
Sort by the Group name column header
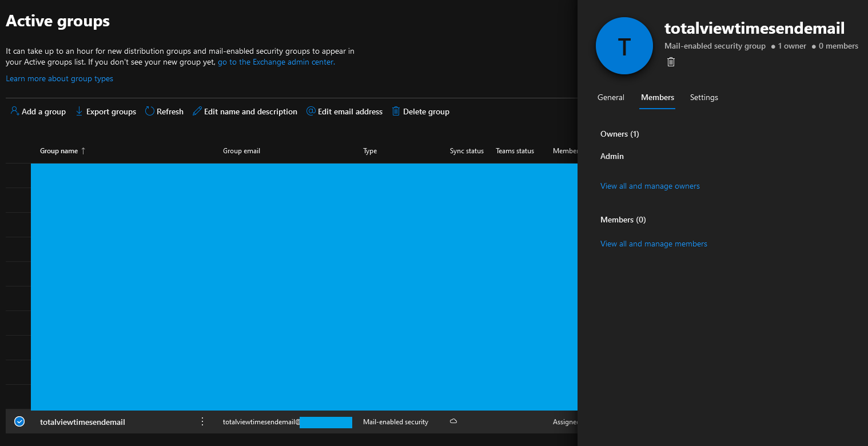pyautogui.click(x=63, y=151)
